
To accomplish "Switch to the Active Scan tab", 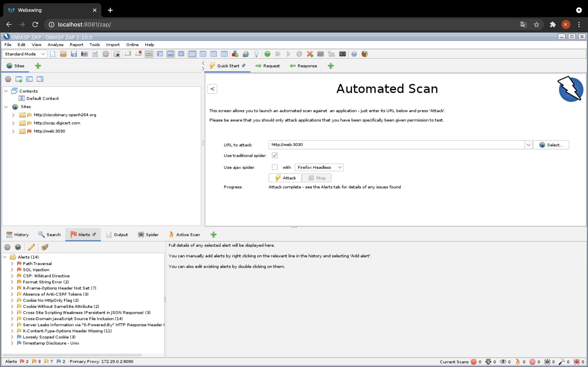I will pyautogui.click(x=184, y=234).
